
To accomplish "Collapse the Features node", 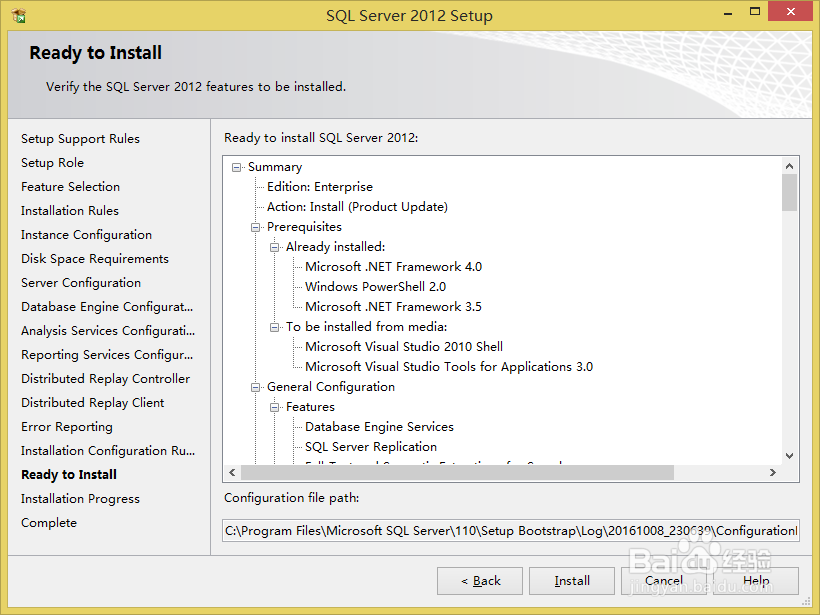I will 276,406.
